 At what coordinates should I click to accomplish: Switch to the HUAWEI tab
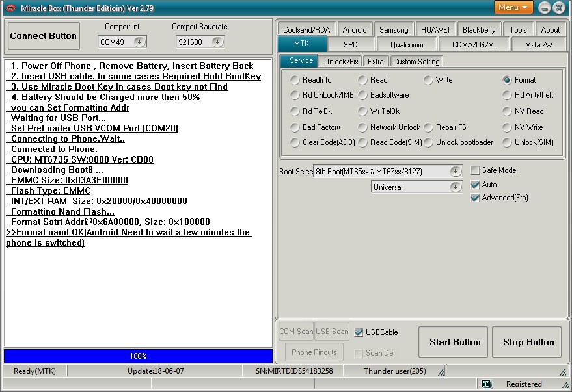(x=435, y=29)
